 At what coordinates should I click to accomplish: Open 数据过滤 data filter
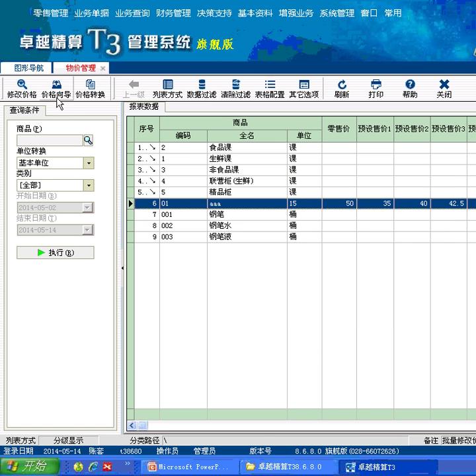coord(202,89)
